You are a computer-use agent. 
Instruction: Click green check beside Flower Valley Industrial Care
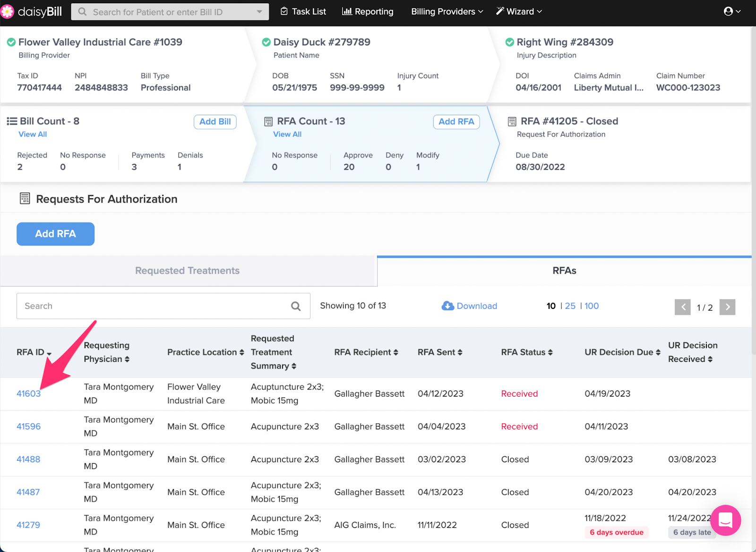pyautogui.click(x=11, y=42)
